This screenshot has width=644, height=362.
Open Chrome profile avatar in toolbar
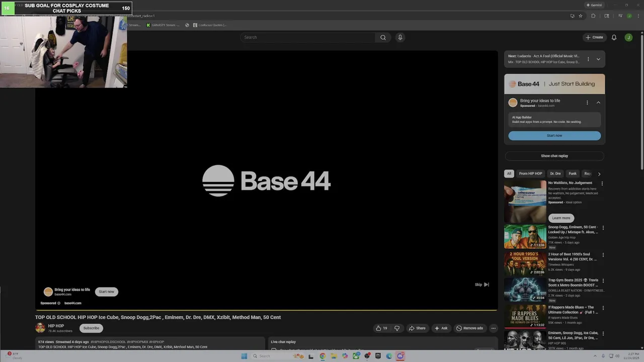click(x=629, y=16)
